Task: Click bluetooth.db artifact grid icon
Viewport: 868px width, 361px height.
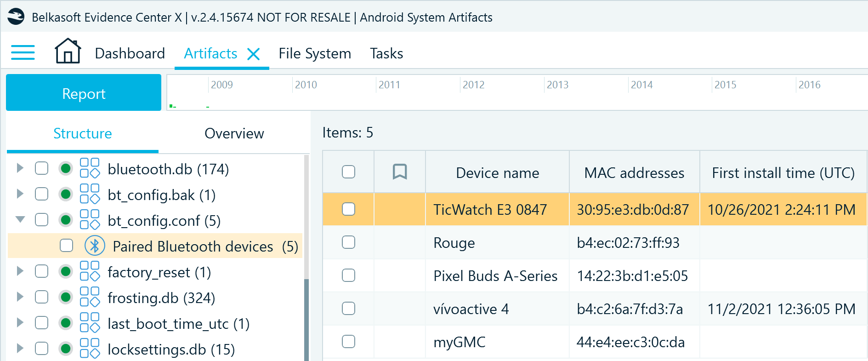Action: [x=90, y=168]
